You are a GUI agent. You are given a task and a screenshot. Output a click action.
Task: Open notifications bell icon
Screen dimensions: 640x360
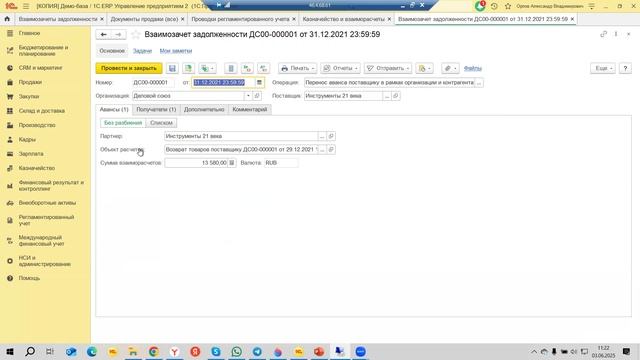[480, 6]
